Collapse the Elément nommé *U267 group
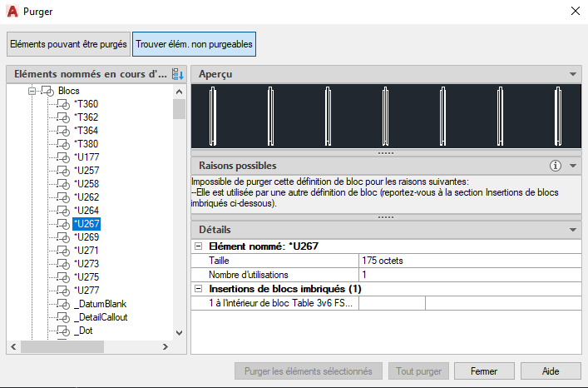The width and height of the screenshot is (588, 388). [x=199, y=246]
